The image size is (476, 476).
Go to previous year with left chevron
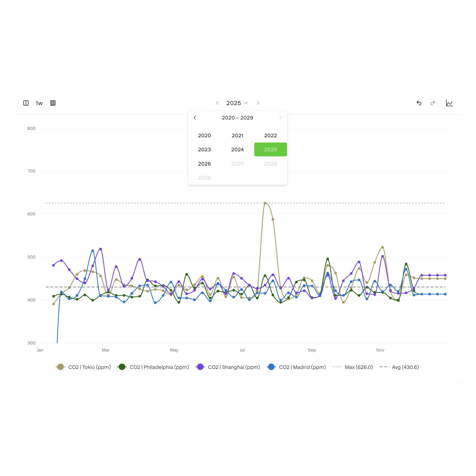(x=217, y=103)
